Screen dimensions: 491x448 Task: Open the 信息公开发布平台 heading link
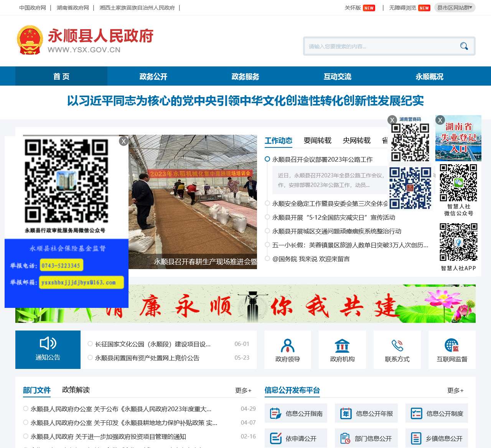(292, 390)
